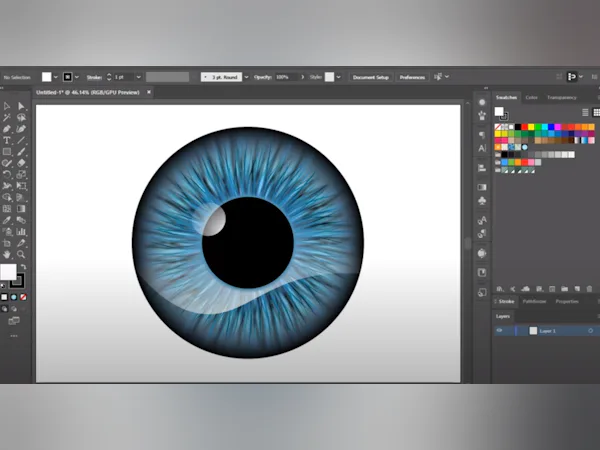Select the Curvature tool
Viewport: 600px width, 450px height.
pos(21,129)
